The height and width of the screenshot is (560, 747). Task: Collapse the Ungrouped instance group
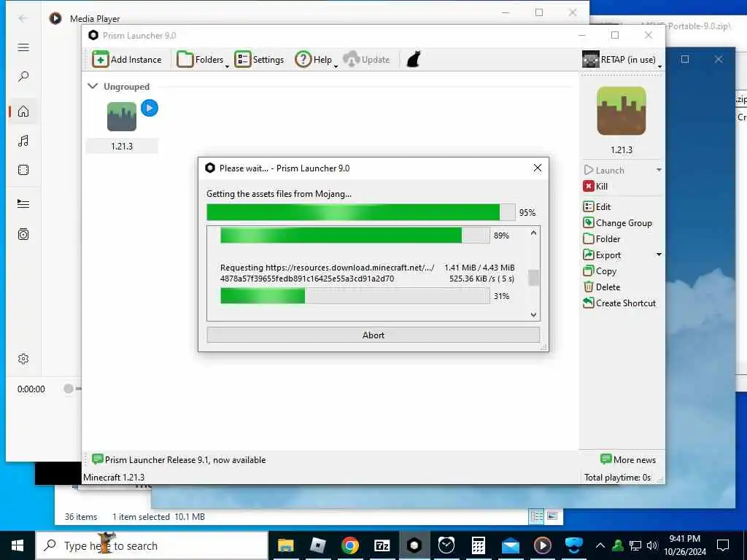tap(93, 86)
